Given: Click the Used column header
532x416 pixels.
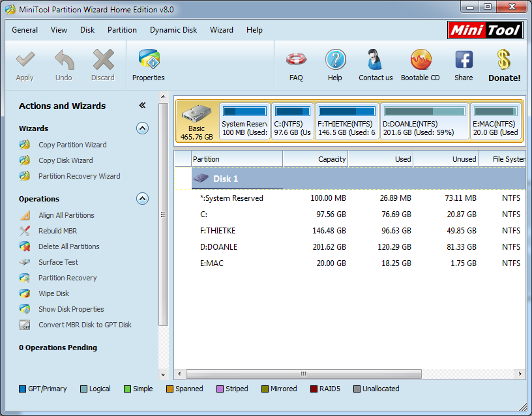Looking at the screenshot, I should (381, 159).
